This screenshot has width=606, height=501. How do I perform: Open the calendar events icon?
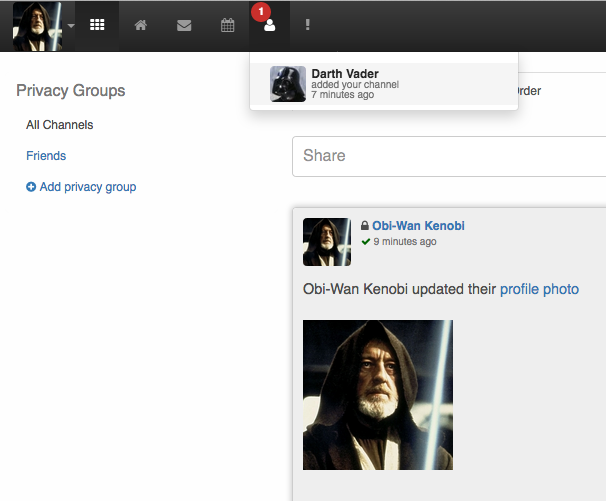tap(227, 25)
